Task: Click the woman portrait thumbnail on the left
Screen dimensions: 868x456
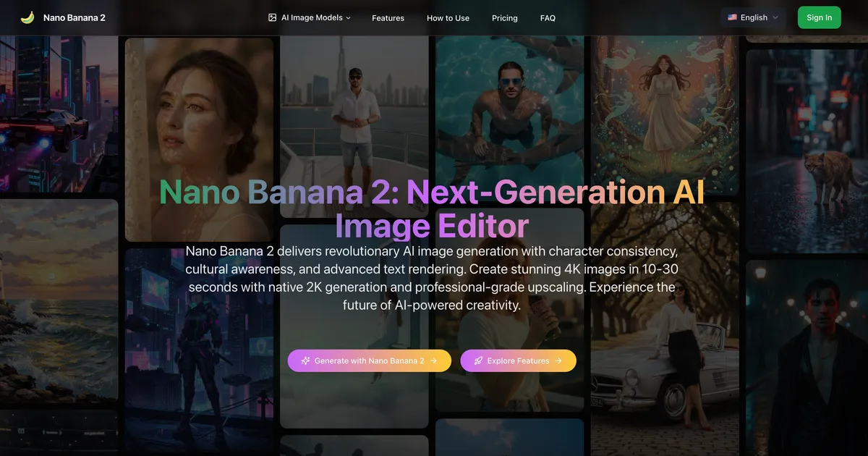Action: click(x=199, y=139)
